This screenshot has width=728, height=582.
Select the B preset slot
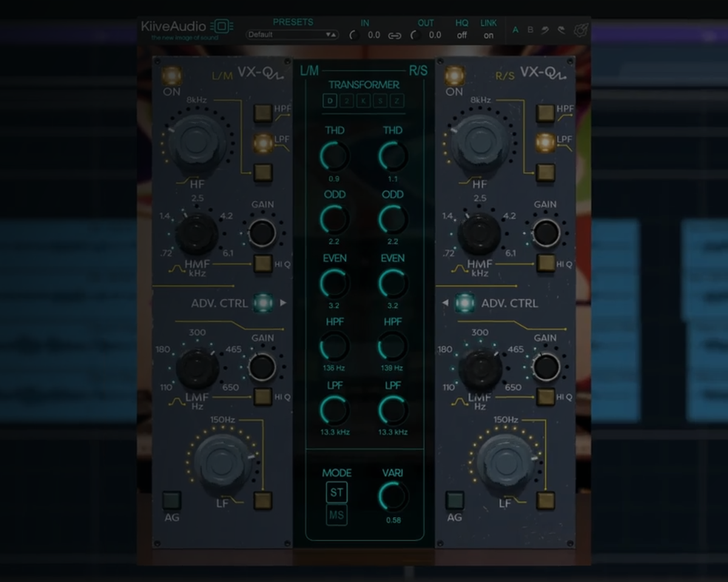tap(530, 30)
